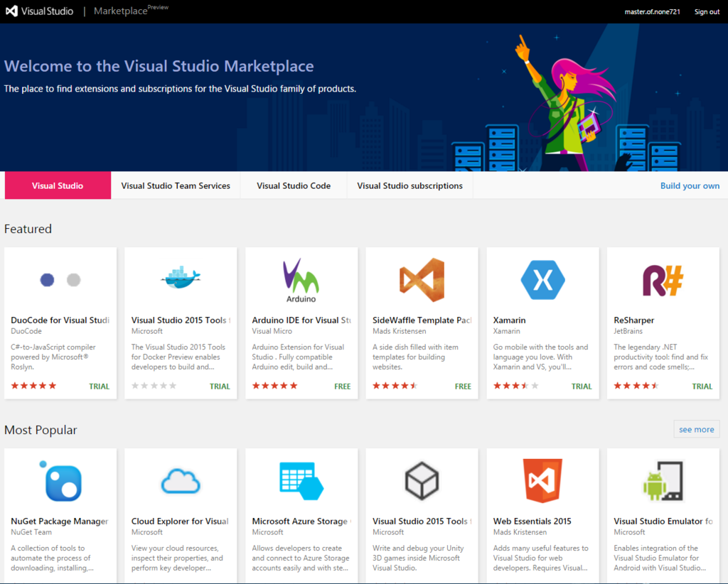Click the TRIAL label on ReSharper card

pyautogui.click(x=702, y=386)
